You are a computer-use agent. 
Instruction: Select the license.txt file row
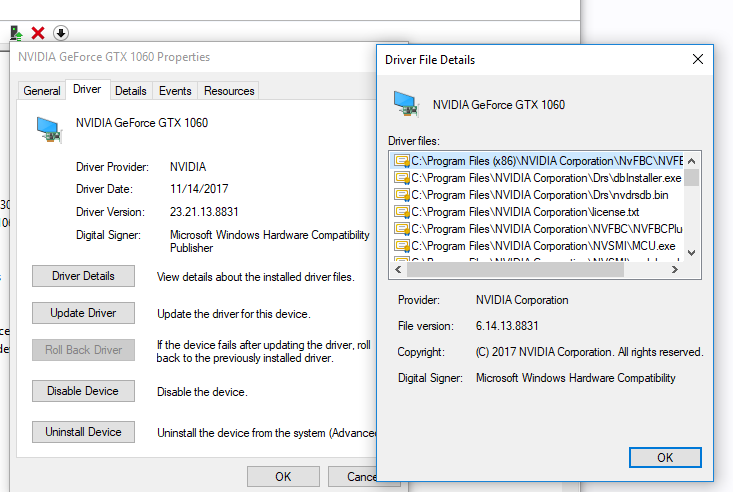click(537, 212)
